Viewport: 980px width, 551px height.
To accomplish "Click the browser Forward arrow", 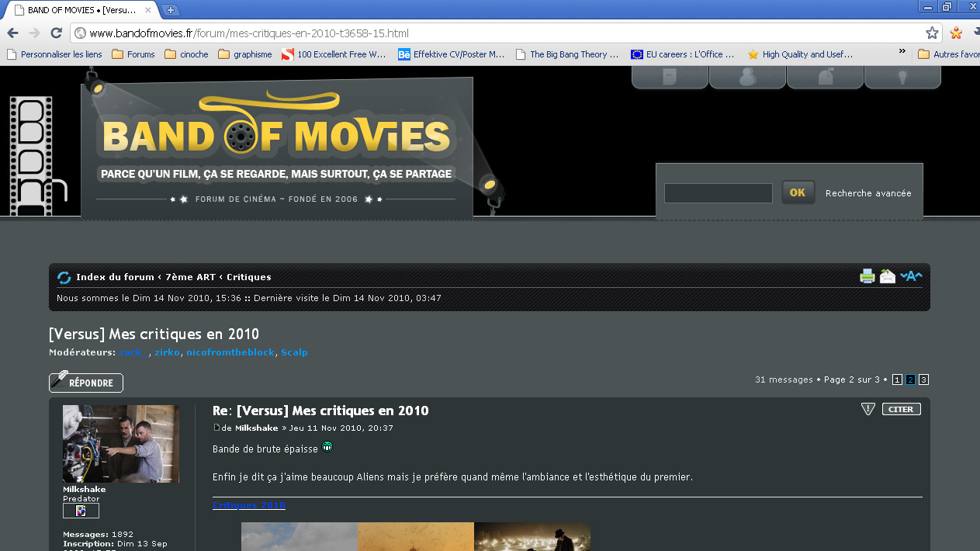I will point(34,33).
